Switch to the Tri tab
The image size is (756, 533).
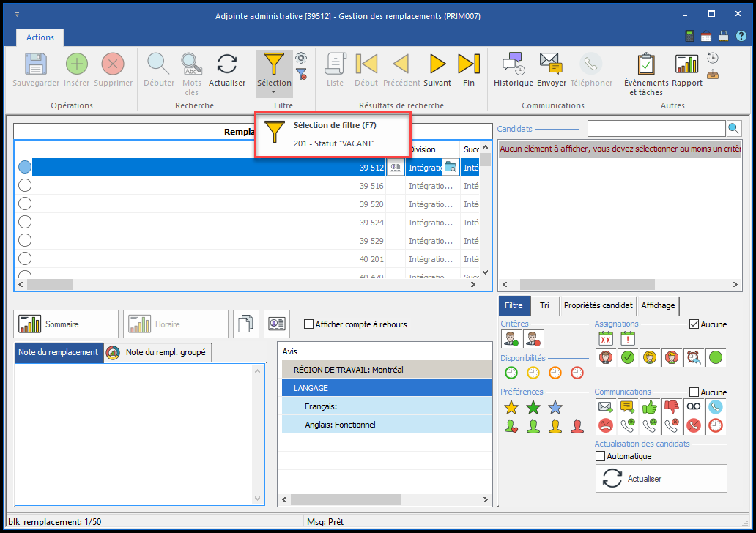(544, 305)
